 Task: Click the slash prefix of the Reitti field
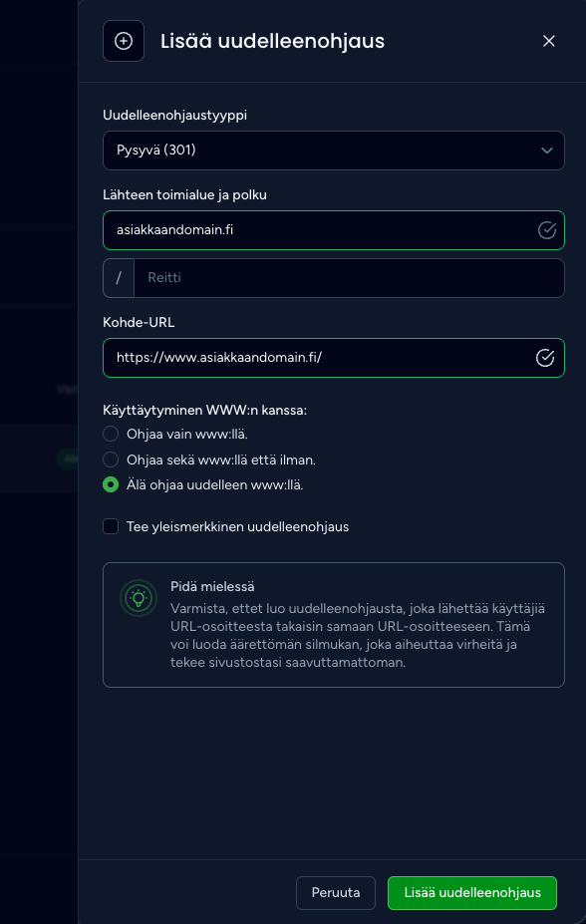[119, 278]
